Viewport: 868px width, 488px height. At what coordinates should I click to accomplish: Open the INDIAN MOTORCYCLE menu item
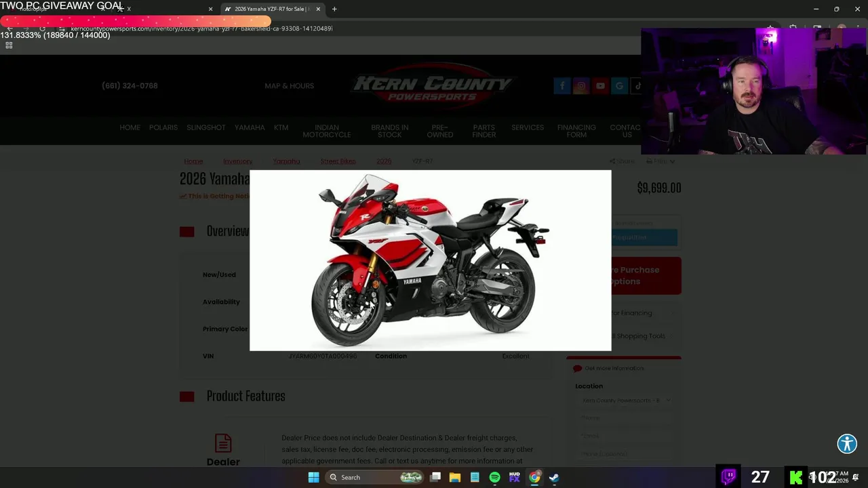(x=327, y=131)
